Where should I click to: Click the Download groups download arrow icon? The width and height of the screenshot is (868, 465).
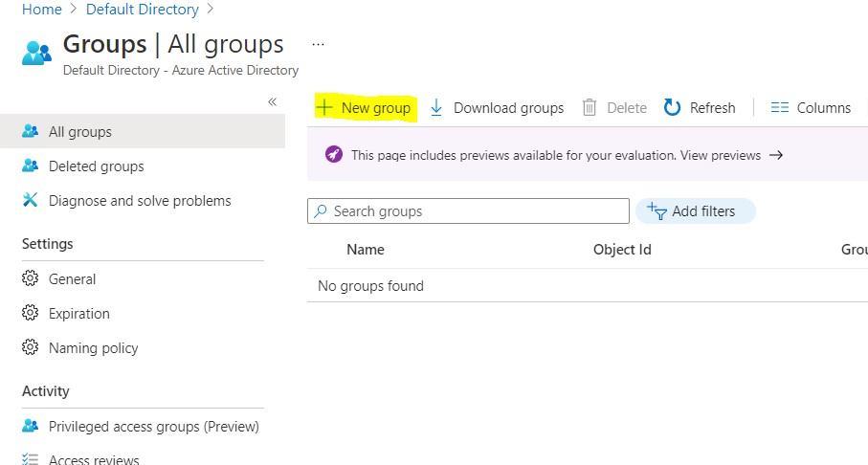436,107
